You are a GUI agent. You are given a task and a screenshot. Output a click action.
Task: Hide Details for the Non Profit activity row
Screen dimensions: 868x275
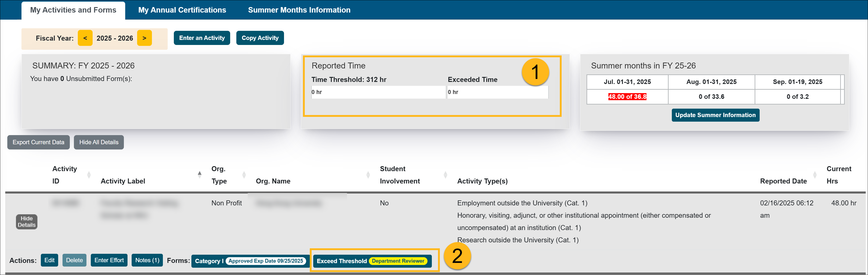coord(26,221)
